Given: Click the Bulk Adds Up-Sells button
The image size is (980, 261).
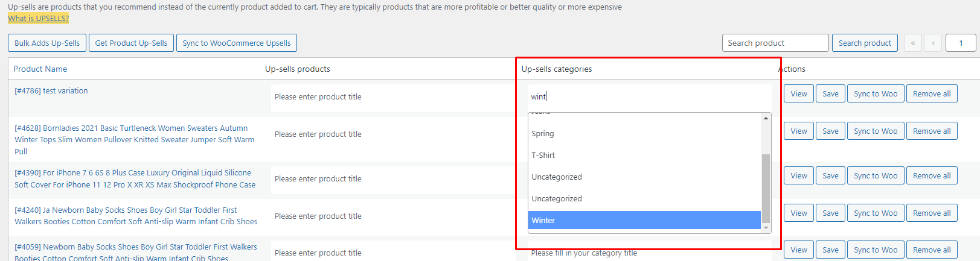Looking at the screenshot, I should click(x=47, y=43).
